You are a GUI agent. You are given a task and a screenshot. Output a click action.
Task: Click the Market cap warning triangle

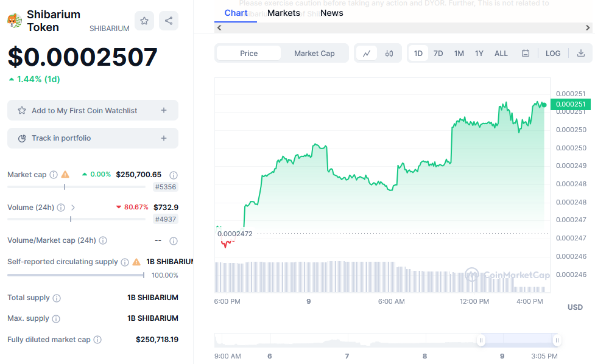(x=65, y=175)
